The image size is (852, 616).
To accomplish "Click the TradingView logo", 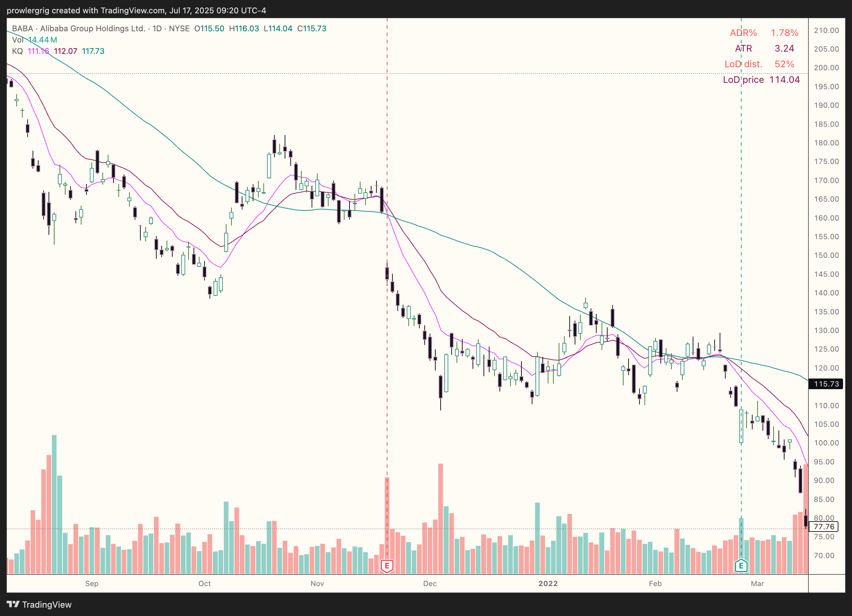I will [x=13, y=604].
